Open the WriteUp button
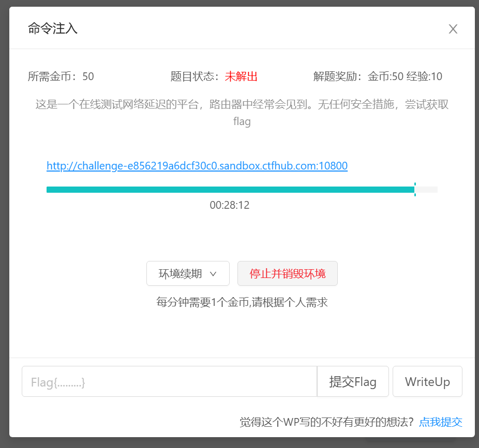Viewport: 479px width, 448px height. 427,382
